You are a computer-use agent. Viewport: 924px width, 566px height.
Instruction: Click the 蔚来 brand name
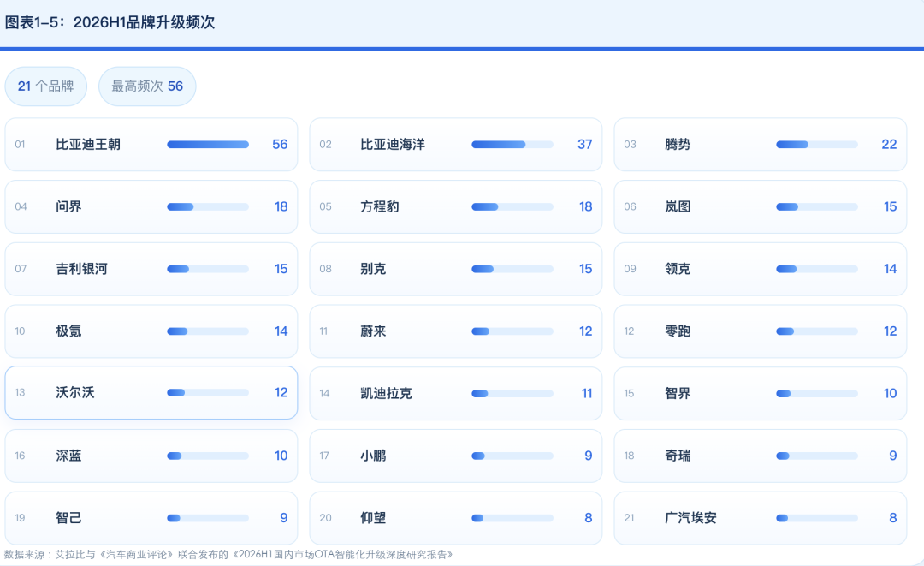(373, 331)
